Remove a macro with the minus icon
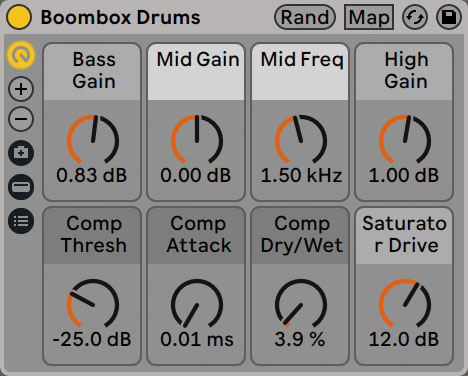Viewport: 468px width, 376px height. [21, 119]
